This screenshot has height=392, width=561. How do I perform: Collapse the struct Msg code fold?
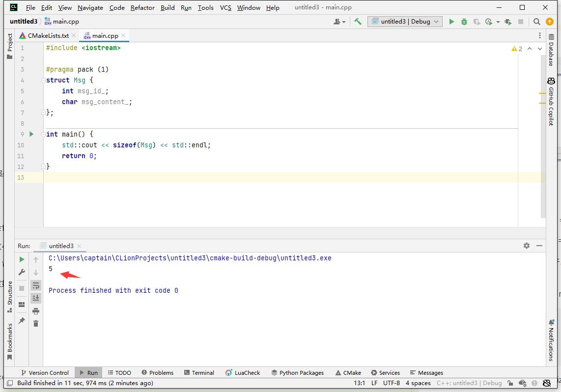tap(43, 81)
